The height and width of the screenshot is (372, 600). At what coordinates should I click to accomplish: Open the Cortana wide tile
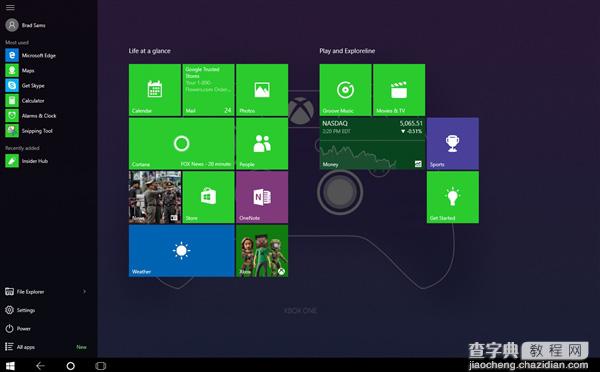click(x=181, y=144)
